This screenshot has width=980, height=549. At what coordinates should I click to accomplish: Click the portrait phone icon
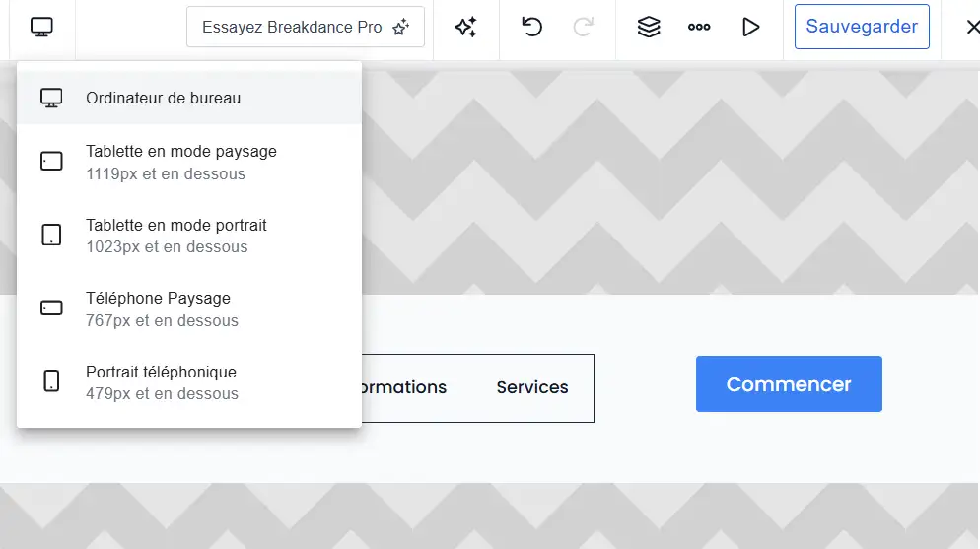[x=51, y=381]
